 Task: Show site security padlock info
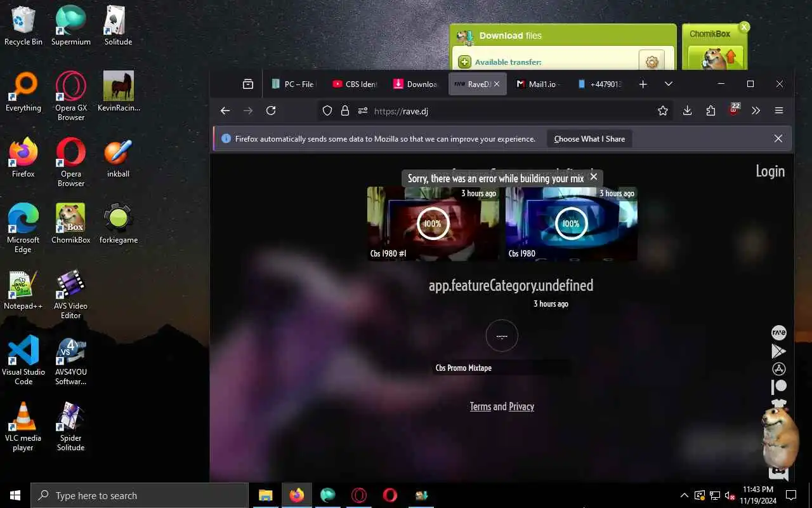tap(345, 110)
